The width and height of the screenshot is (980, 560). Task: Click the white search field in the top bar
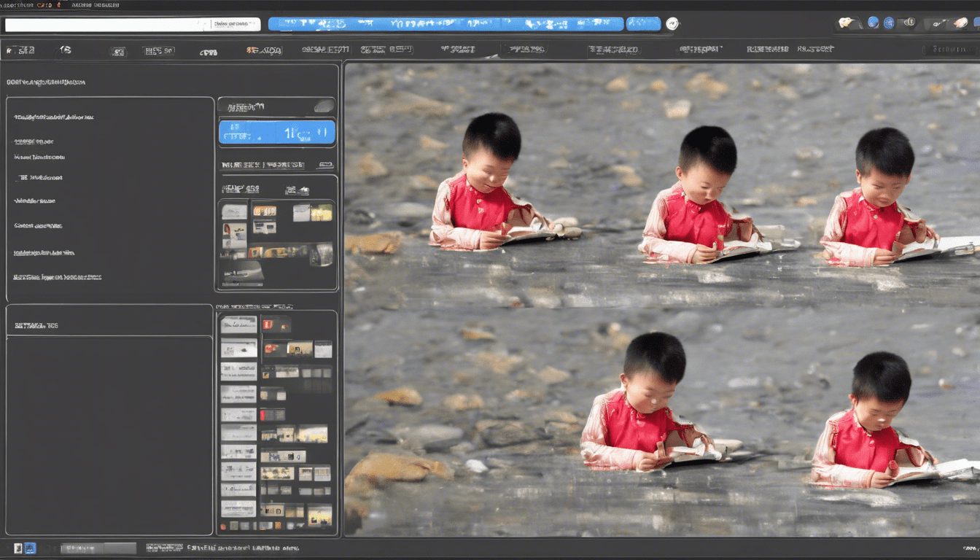tap(132, 24)
